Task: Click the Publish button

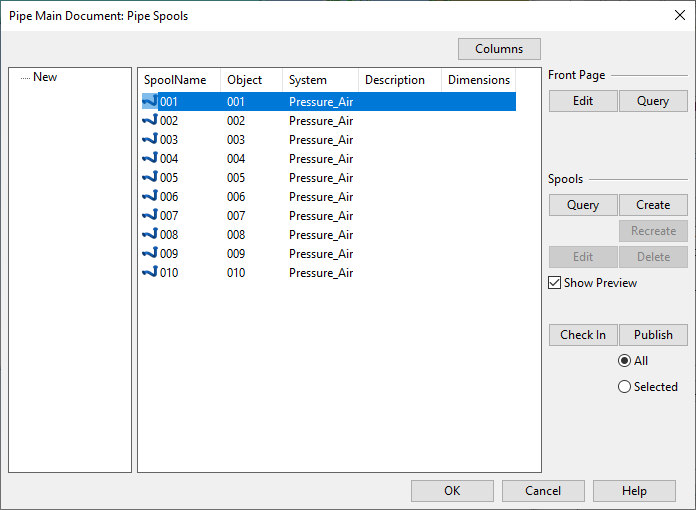Action: tap(653, 335)
